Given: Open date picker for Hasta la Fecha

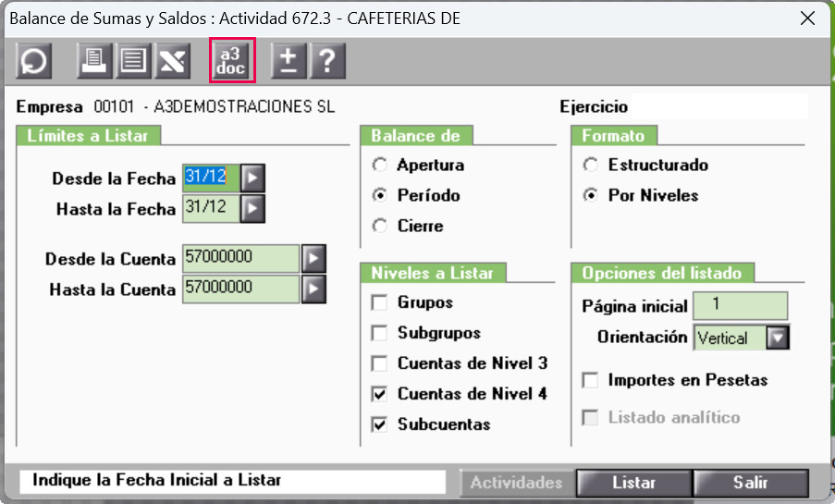Looking at the screenshot, I should pyautogui.click(x=252, y=208).
